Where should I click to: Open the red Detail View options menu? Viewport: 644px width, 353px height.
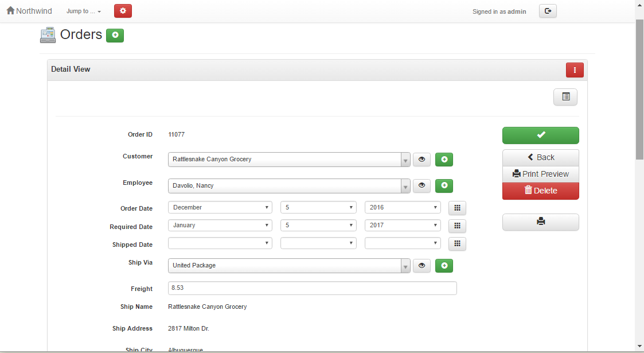[x=575, y=70]
